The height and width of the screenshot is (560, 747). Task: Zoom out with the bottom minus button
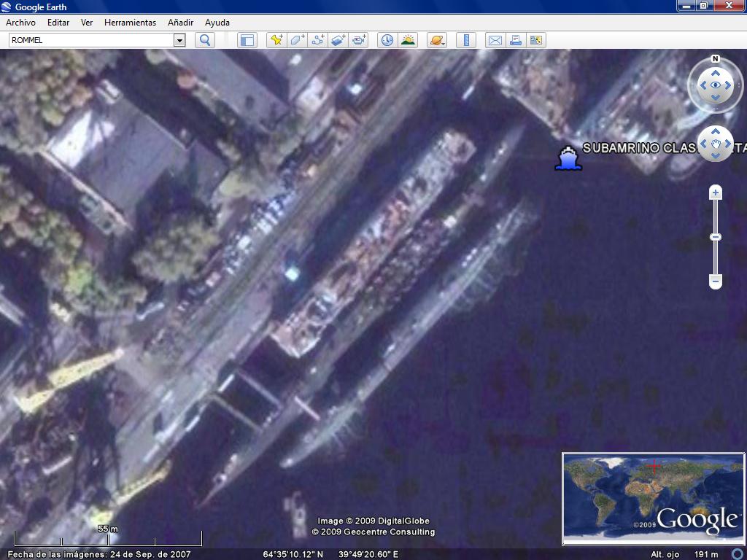(715, 281)
